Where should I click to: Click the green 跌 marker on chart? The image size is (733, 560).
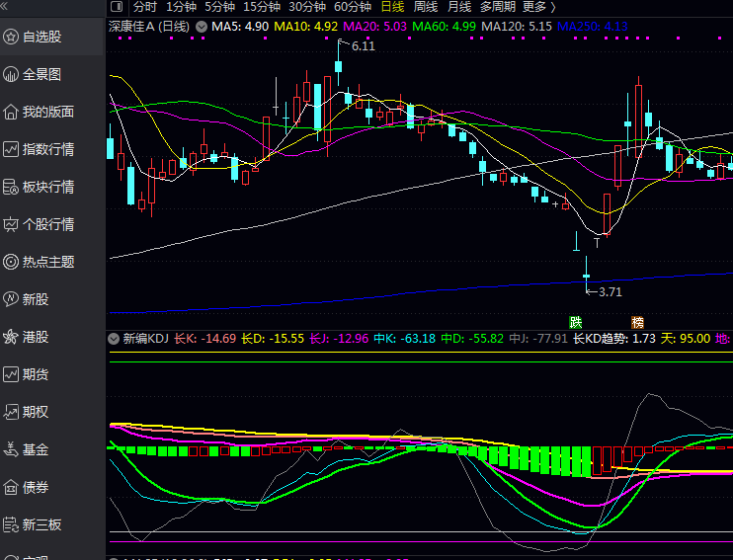click(576, 322)
